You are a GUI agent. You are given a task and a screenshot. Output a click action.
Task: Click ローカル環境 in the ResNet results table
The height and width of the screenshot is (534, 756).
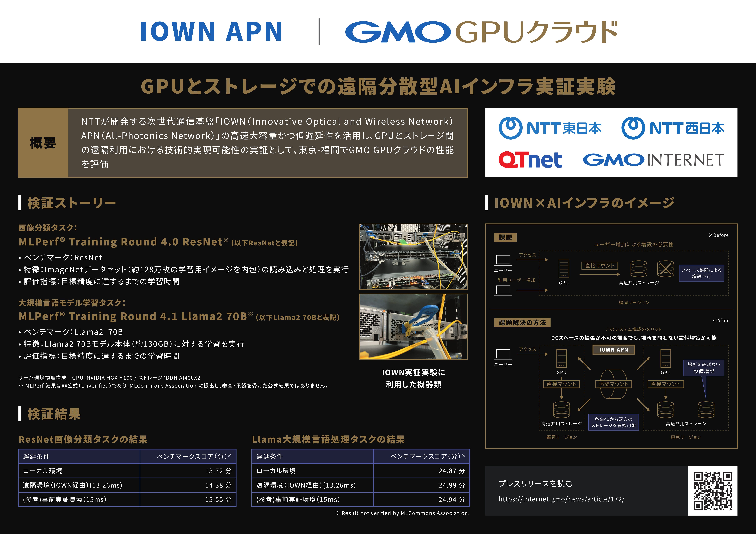click(42, 471)
